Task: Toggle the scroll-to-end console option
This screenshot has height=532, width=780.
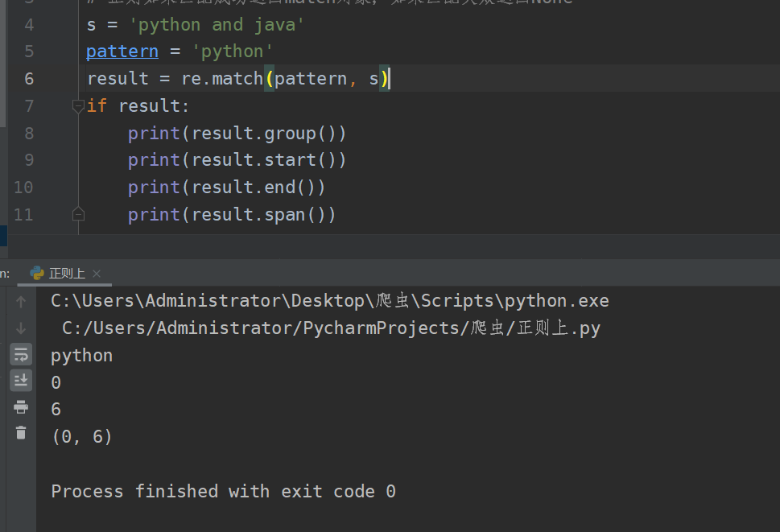Action: click(20, 381)
